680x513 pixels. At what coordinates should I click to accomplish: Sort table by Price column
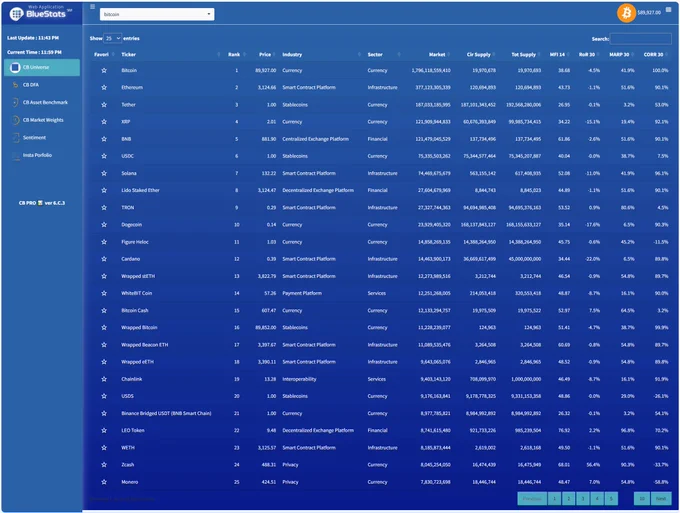(x=265, y=55)
